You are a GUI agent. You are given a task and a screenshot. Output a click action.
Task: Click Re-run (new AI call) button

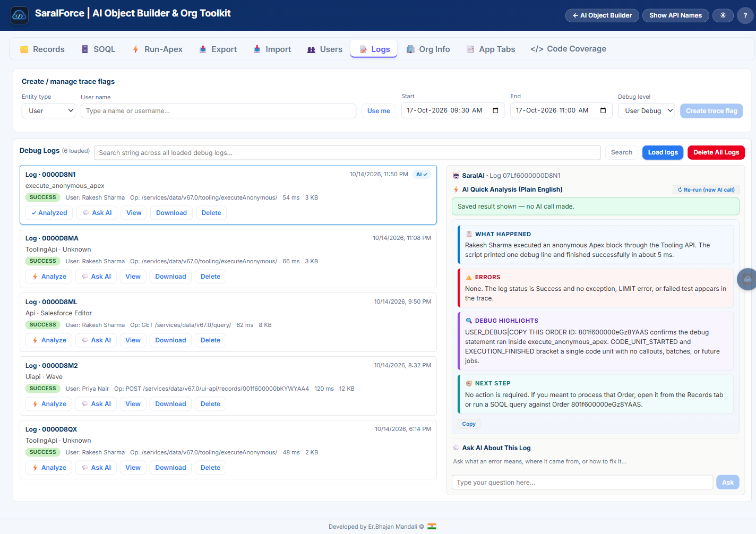706,190
